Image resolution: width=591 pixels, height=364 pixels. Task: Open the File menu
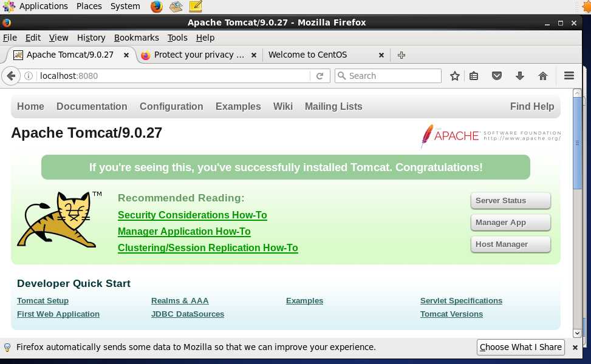click(x=10, y=38)
